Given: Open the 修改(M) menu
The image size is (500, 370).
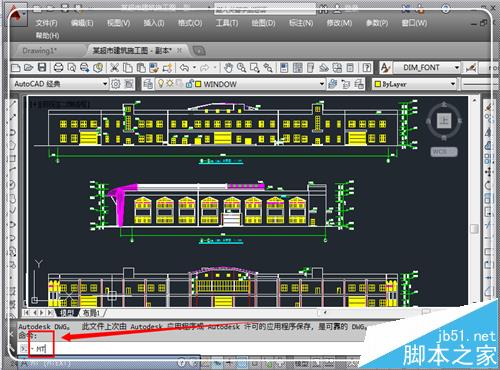Looking at the screenshot, I should tap(339, 23).
